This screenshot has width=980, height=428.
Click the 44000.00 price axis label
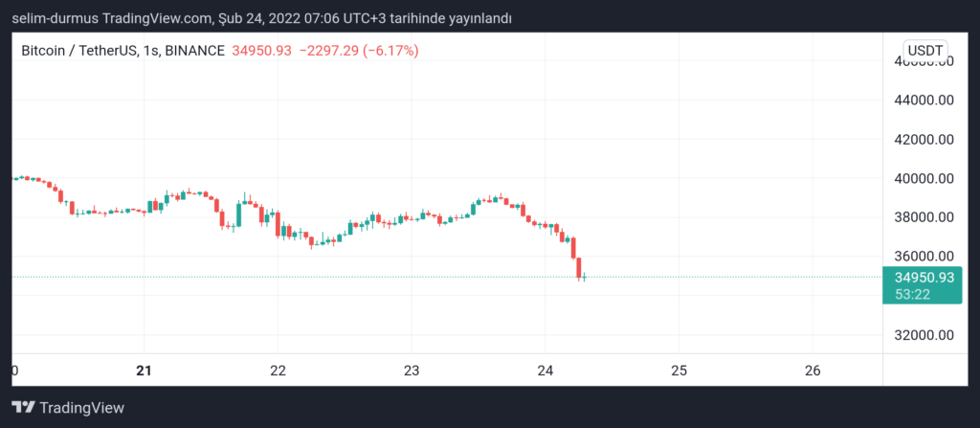[924, 101]
